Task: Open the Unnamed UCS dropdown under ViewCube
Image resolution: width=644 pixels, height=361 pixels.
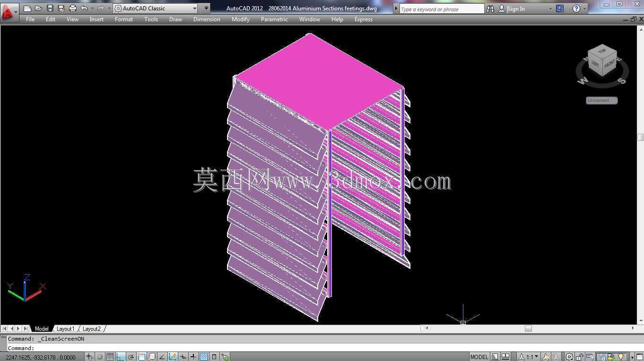Action: point(601,100)
